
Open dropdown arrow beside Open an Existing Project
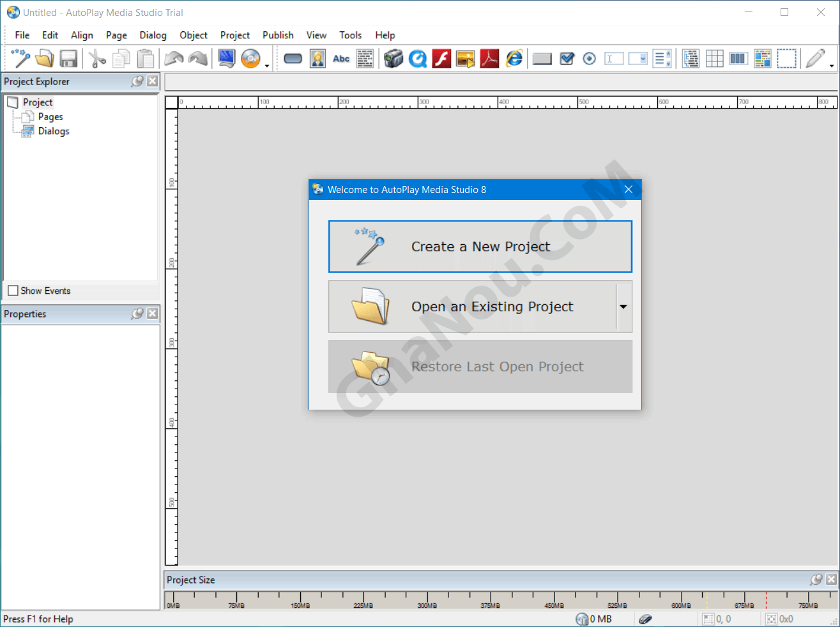tap(623, 307)
